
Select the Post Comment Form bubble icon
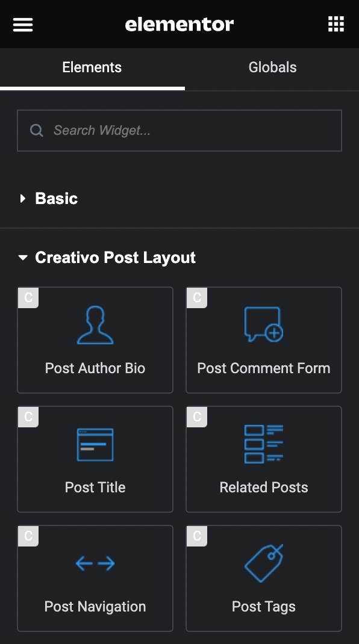click(x=264, y=324)
